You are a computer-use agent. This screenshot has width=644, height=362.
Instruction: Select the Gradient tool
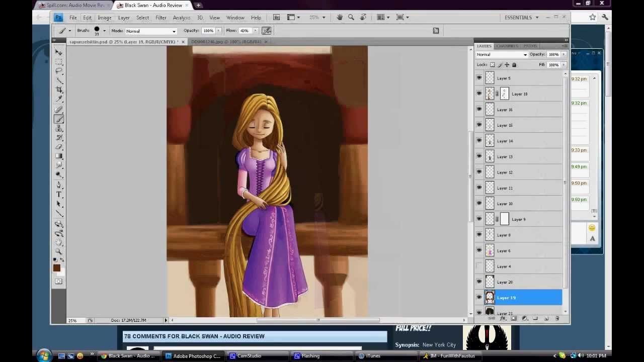click(59, 156)
